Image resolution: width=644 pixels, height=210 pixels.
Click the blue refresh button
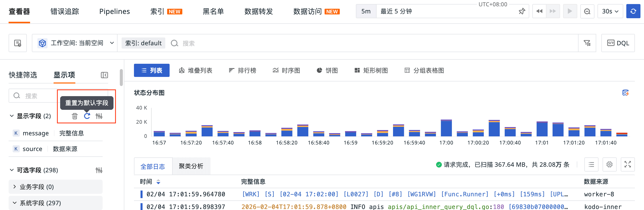(x=633, y=11)
